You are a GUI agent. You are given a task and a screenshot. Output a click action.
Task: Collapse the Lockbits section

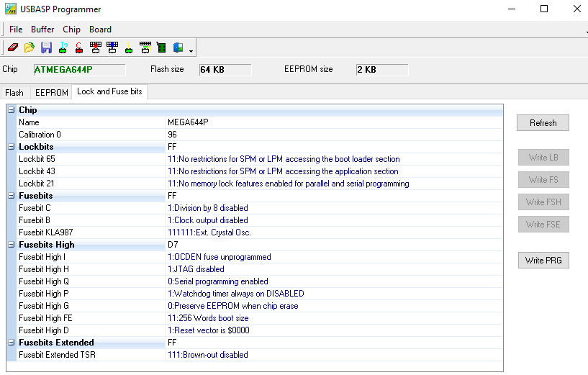point(12,147)
